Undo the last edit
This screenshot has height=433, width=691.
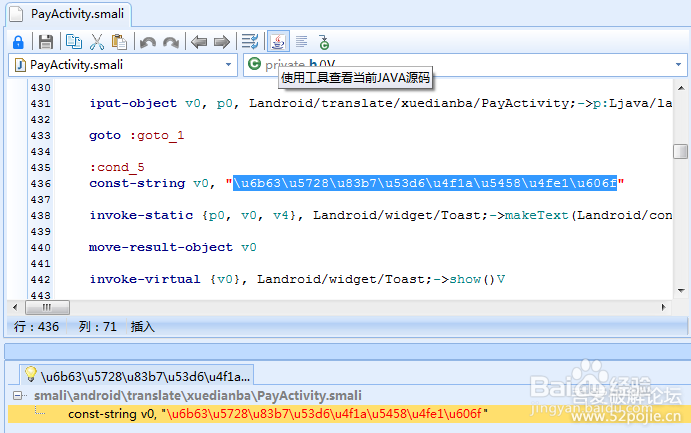[x=148, y=42]
